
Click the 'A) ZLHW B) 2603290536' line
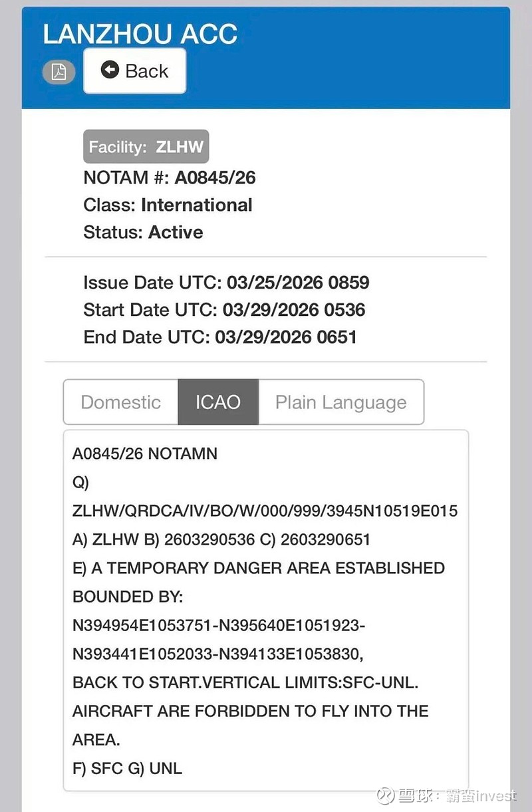[x=221, y=539]
